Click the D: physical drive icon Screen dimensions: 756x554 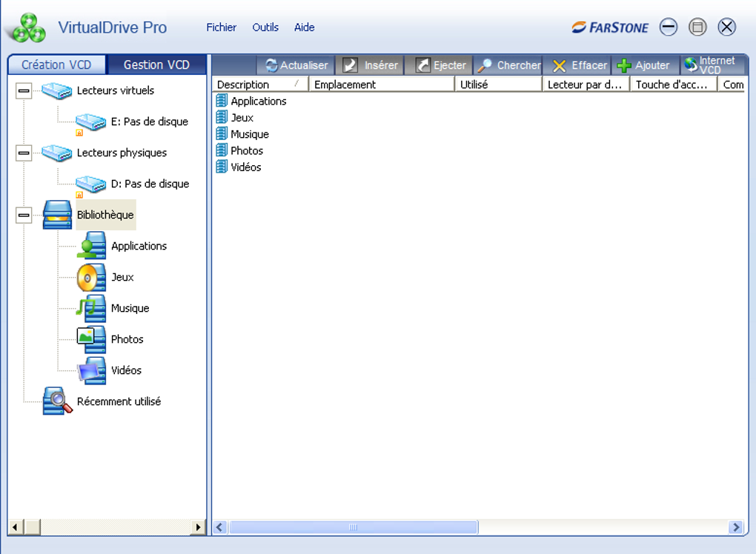coord(90,184)
